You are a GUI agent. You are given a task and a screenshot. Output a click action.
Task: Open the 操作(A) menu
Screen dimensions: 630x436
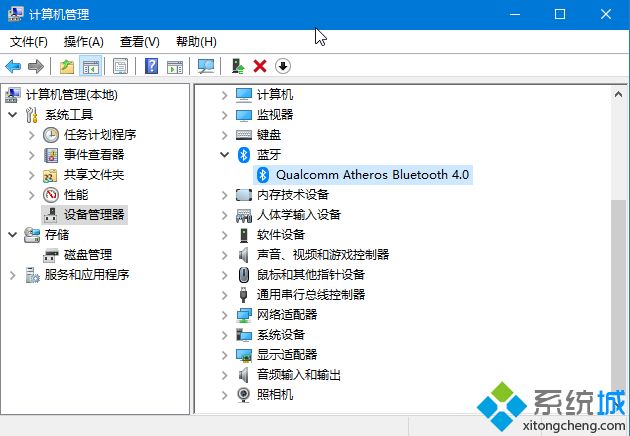coord(84,42)
